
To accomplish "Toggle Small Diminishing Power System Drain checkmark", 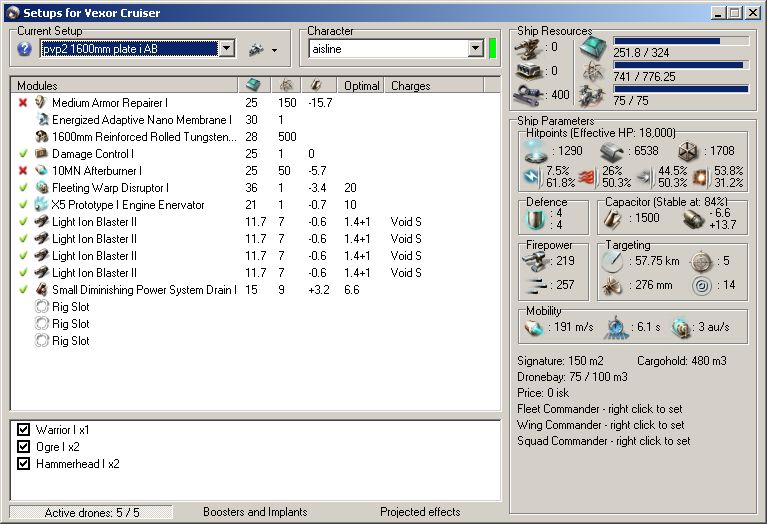I will click(x=23, y=290).
